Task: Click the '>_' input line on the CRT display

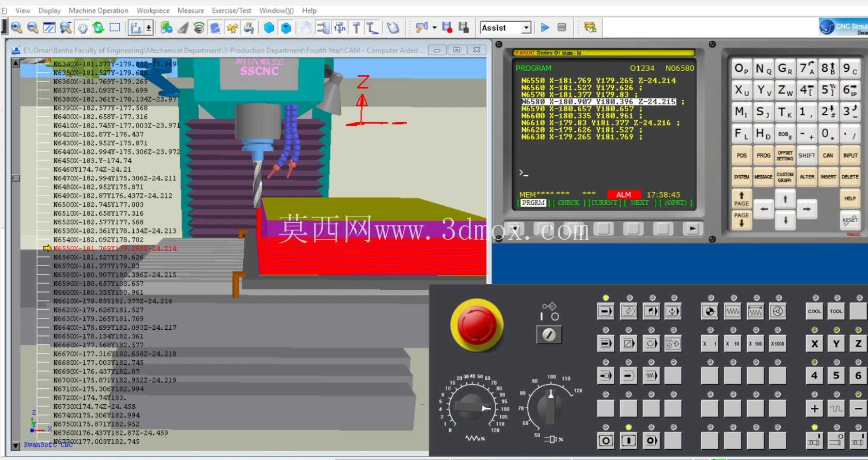Action: coord(524,173)
